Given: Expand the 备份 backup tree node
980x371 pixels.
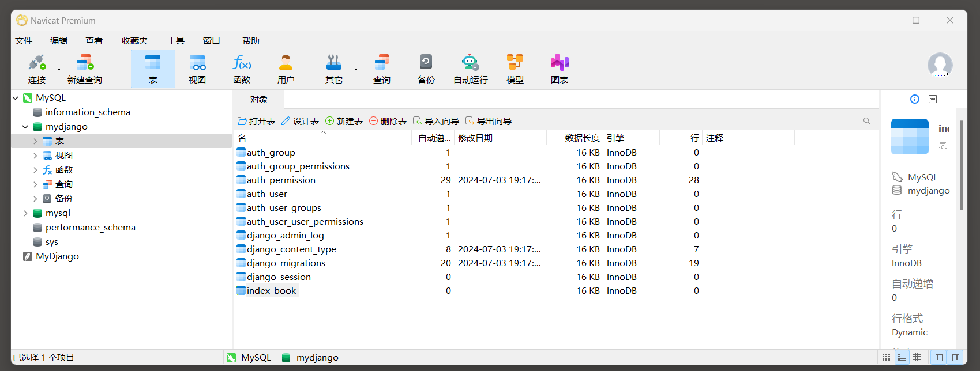Looking at the screenshot, I should [x=35, y=199].
